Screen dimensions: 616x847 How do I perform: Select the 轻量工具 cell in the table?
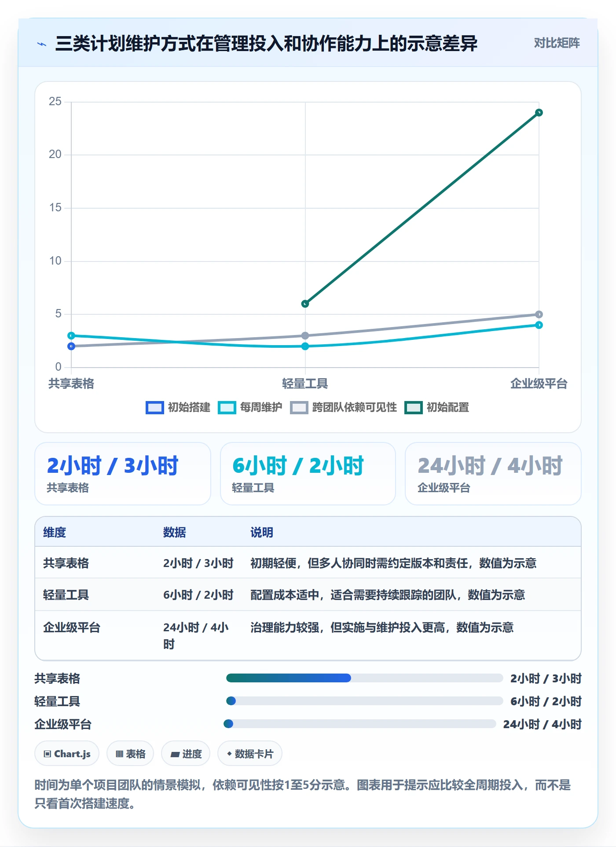click(66, 595)
